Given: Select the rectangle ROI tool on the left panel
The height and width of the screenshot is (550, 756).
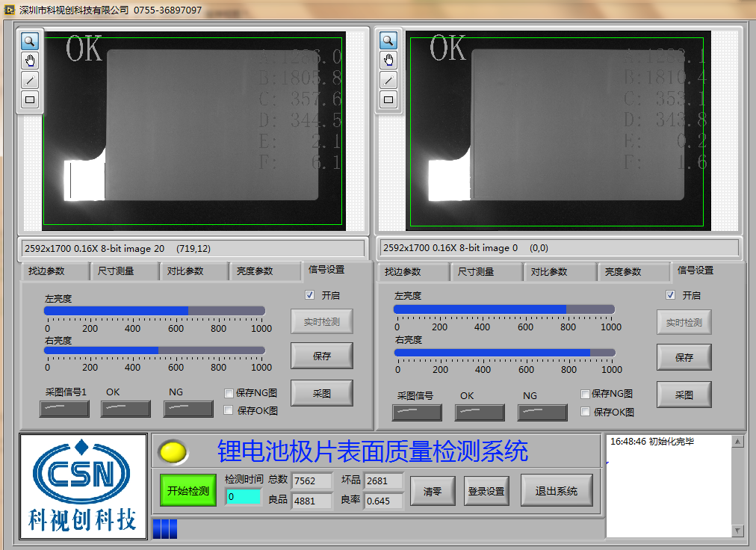Looking at the screenshot, I should (x=29, y=99).
